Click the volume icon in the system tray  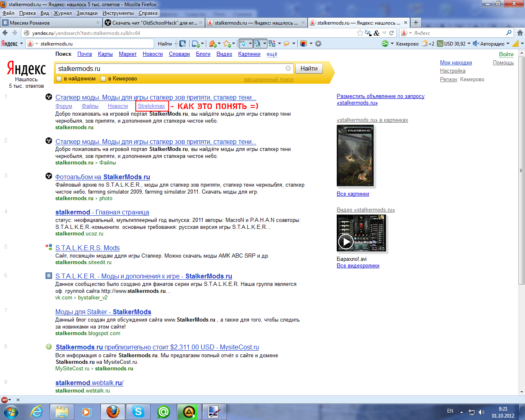pos(482,412)
